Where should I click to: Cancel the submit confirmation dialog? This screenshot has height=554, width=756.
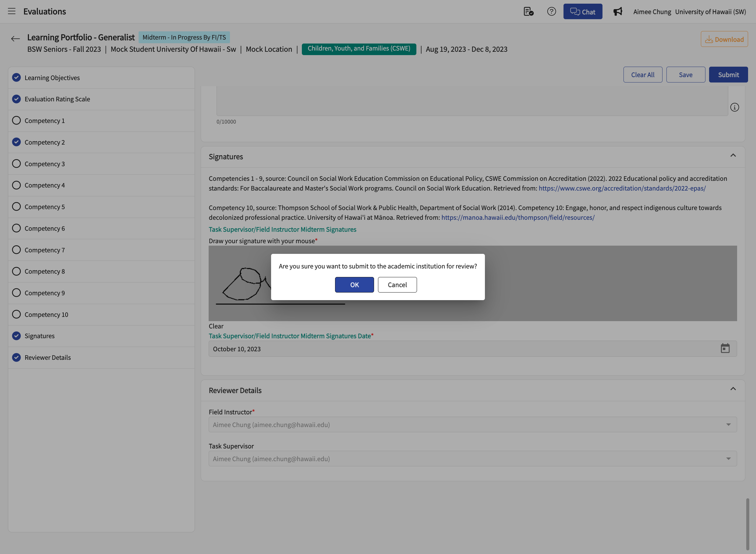pos(397,285)
